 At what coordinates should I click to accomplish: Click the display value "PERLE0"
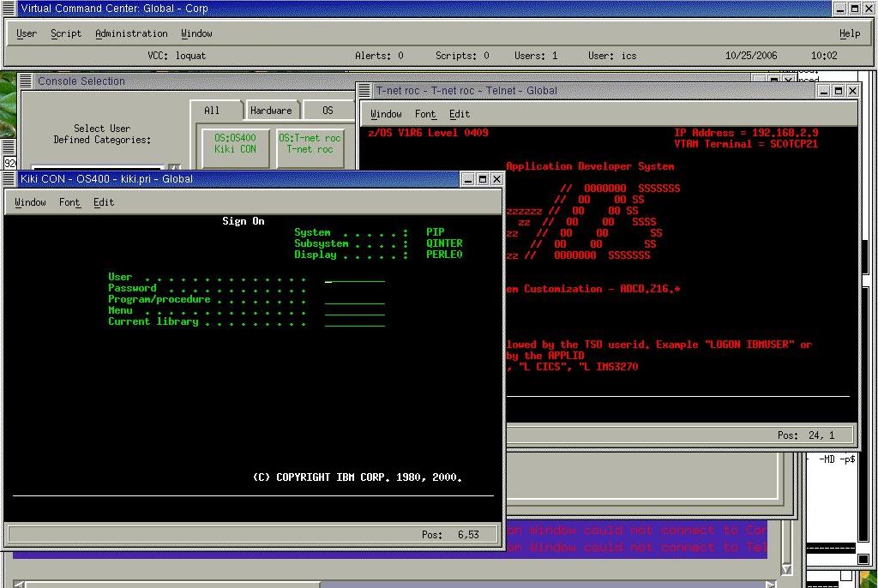(445, 255)
